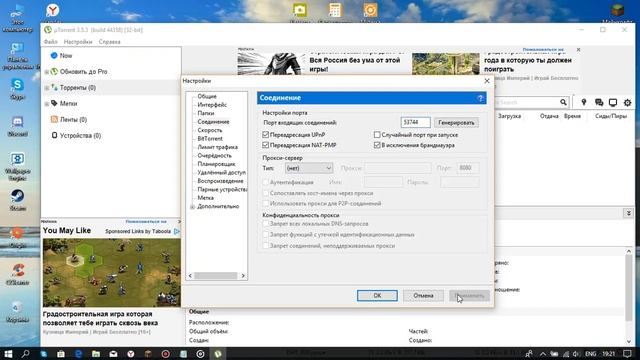The height and width of the screenshot is (360, 640).
Task: Open the chat bubbles icon in toolbar
Action: pos(599,102)
